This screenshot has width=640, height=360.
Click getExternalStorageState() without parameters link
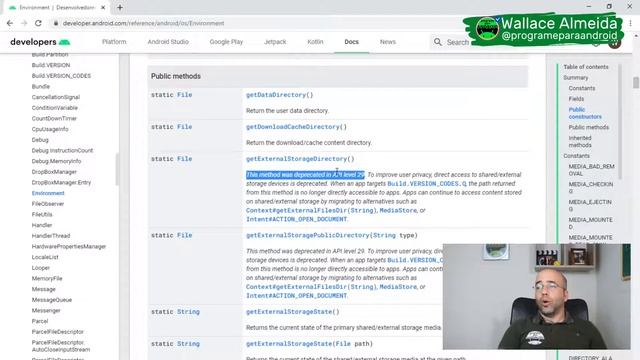pos(293,311)
